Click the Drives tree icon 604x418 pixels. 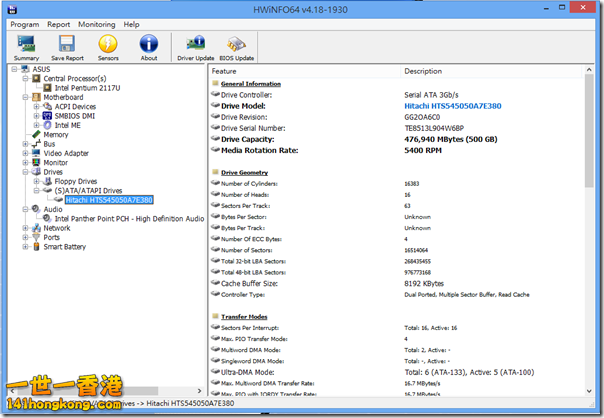tap(36, 172)
